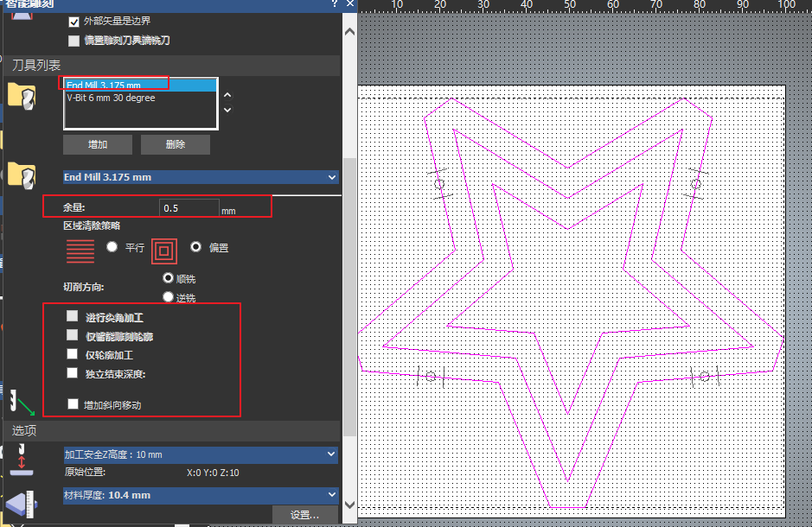Click the offset strategy square icon

(x=164, y=251)
